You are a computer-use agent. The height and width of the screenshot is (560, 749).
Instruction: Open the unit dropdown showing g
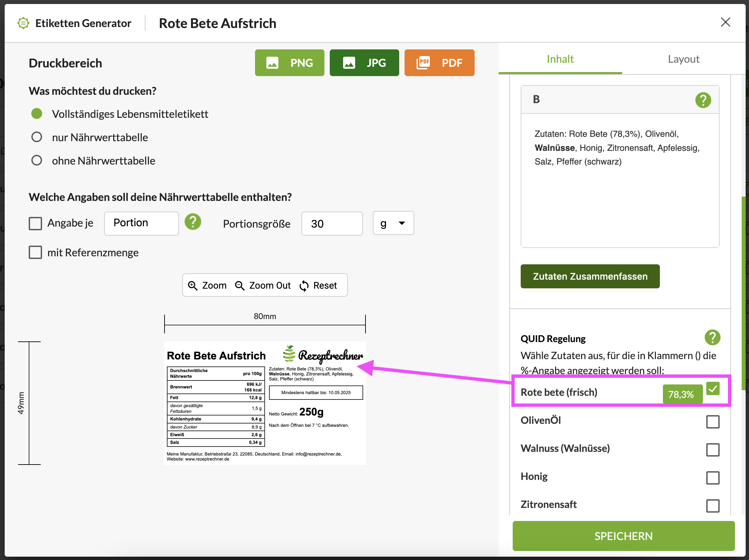[393, 223]
